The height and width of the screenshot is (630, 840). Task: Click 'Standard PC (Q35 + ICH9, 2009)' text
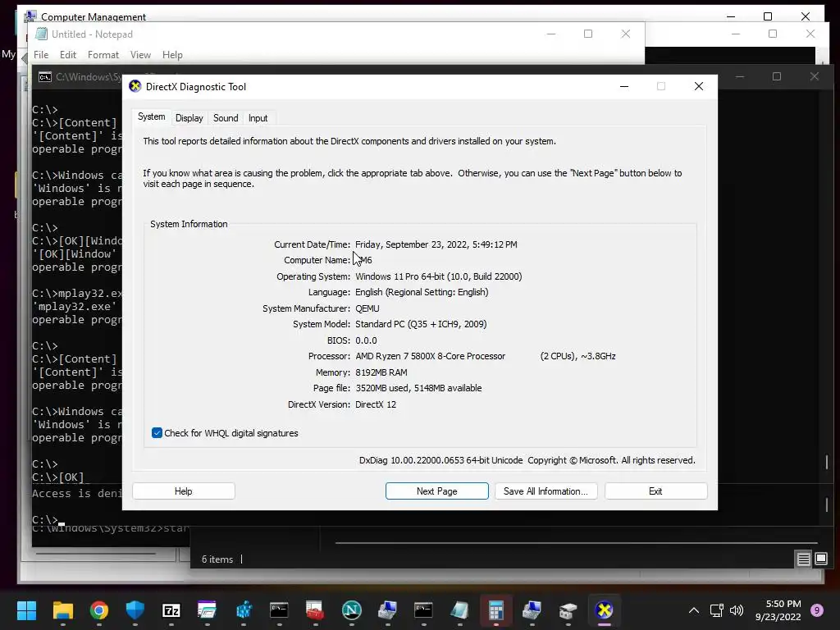(421, 324)
